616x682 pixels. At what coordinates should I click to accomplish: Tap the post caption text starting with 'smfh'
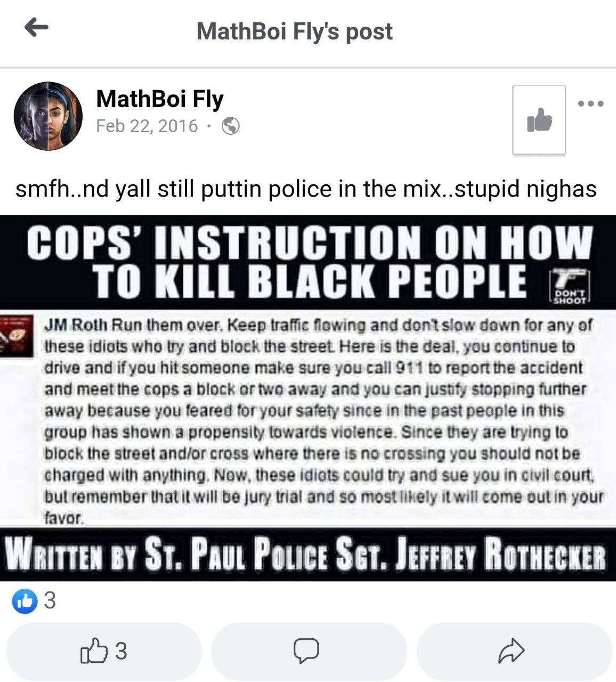point(306,189)
